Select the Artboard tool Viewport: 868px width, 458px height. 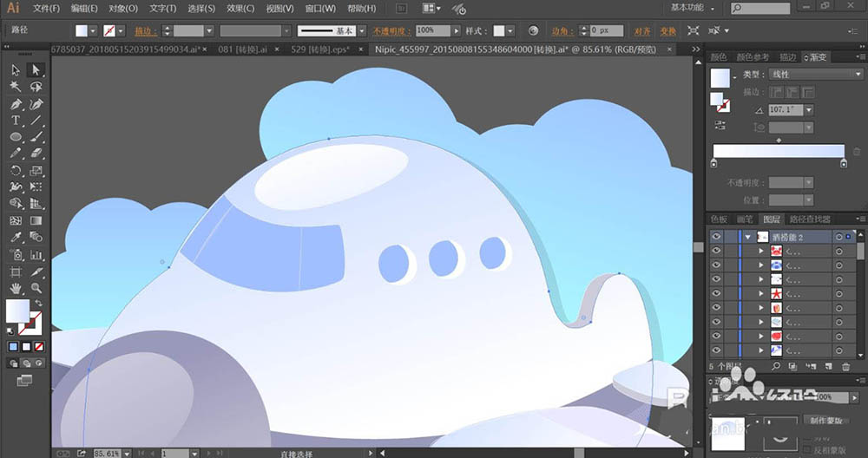(16, 272)
